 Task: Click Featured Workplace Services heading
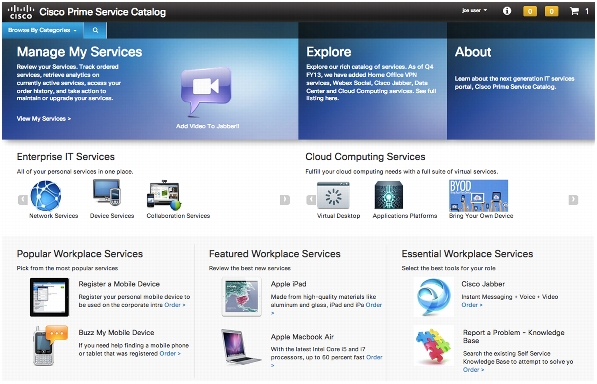(275, 254)
